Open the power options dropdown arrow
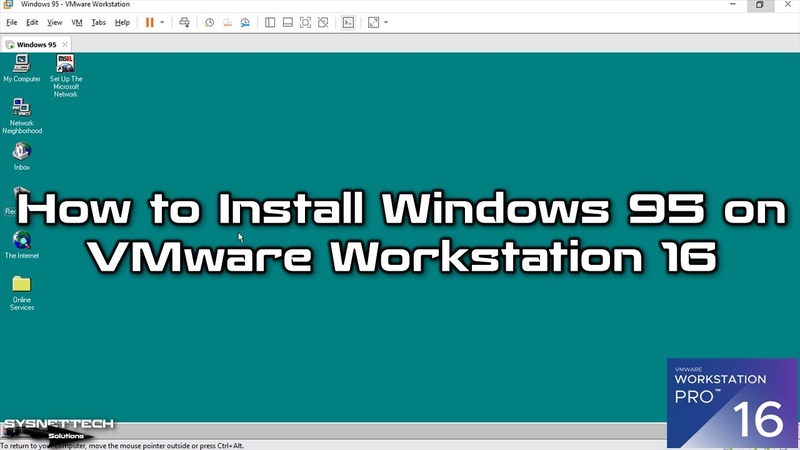The width and height of the screenshot is (800, 450). (162, 22)
